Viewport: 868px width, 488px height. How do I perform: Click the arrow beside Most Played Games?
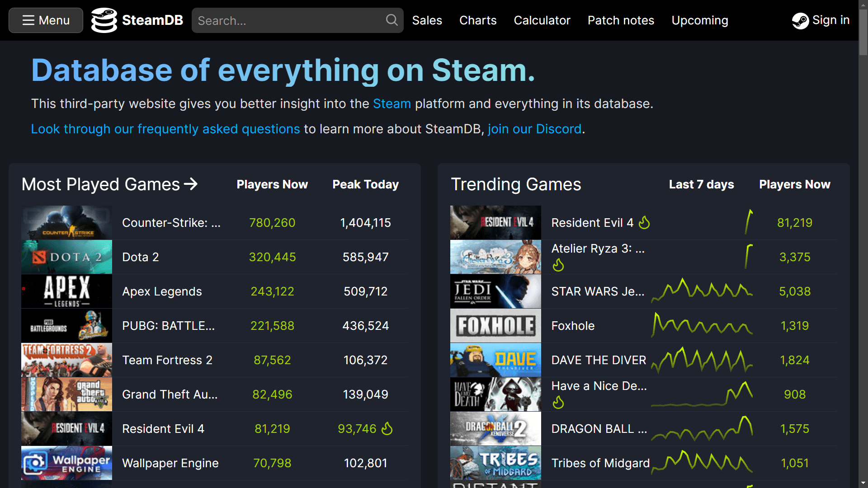pyautogui.click(x=191, y=184)
